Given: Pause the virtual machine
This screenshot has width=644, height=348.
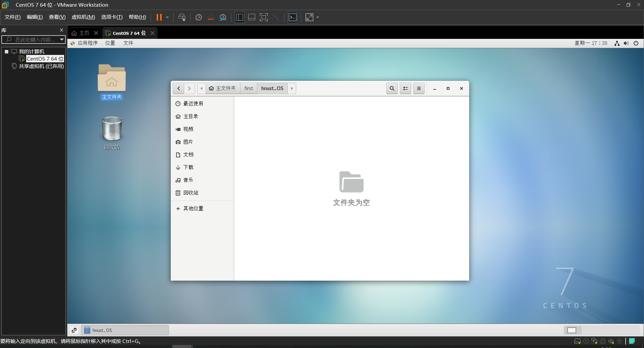Looking at the screenshot, I should 159,17.
